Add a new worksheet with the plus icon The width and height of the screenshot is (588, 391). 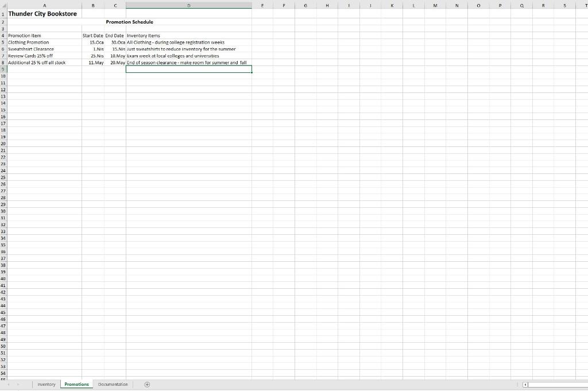pos(147,384)
